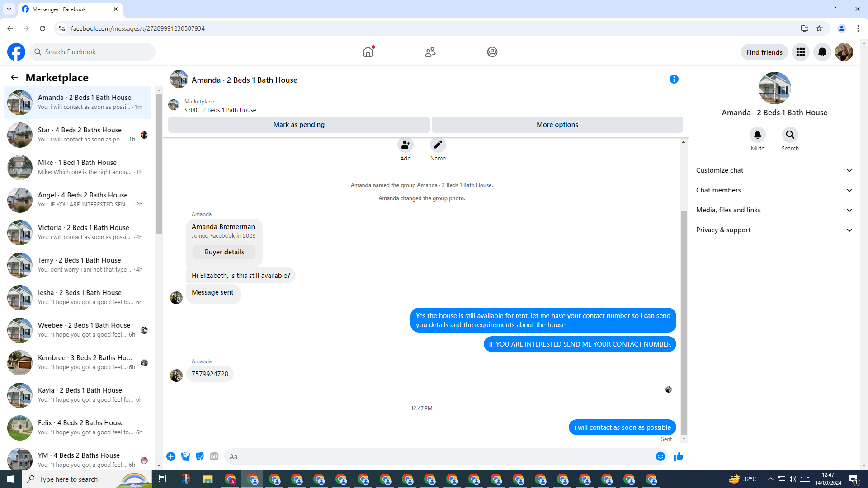Open the Facebook menu grid icon
The height and width of the screenshot is (488, 868).
coord(800,52)
